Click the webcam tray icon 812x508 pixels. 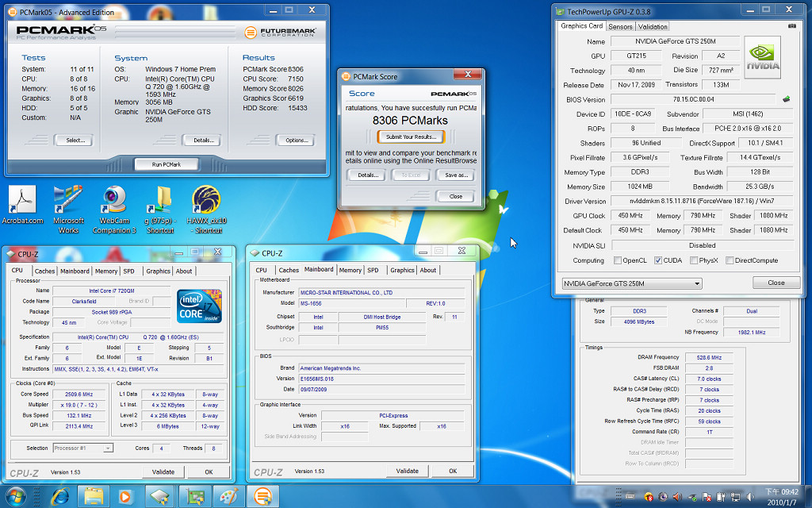coord(663,497)
